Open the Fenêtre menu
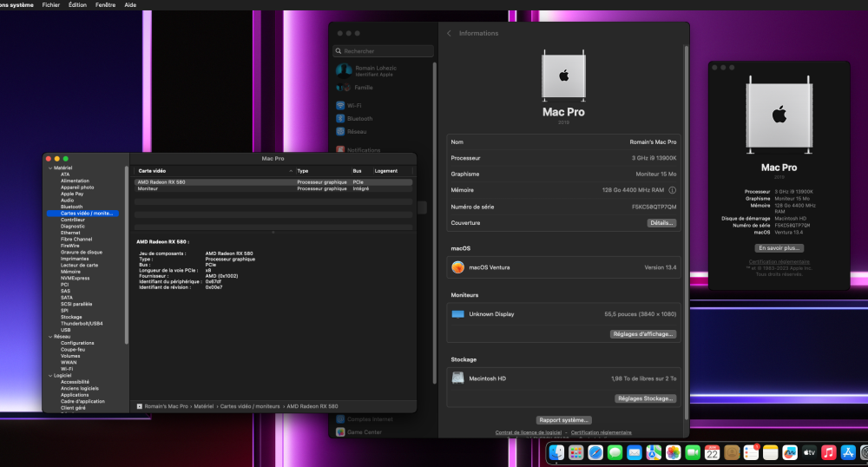 [x=105, y=5]
